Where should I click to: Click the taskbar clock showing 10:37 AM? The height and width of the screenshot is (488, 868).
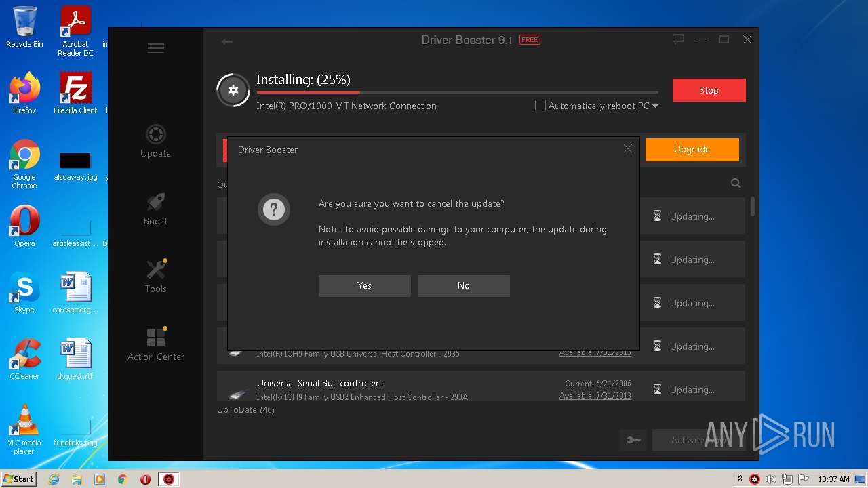(x=833, y=479)
